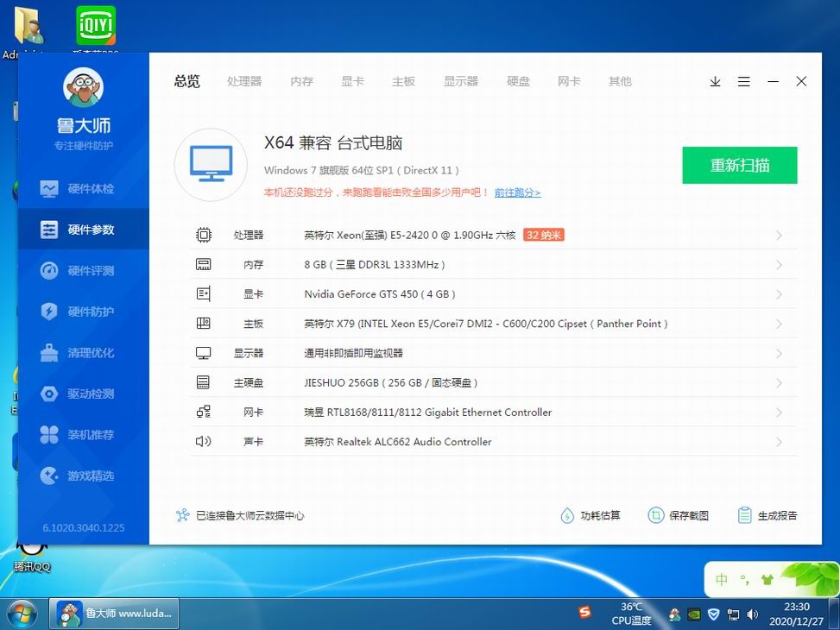Click the RTL8168 Ethernet Controller text
The height and width of the screenshot is (630, 840).
click(x=428, y=412)
